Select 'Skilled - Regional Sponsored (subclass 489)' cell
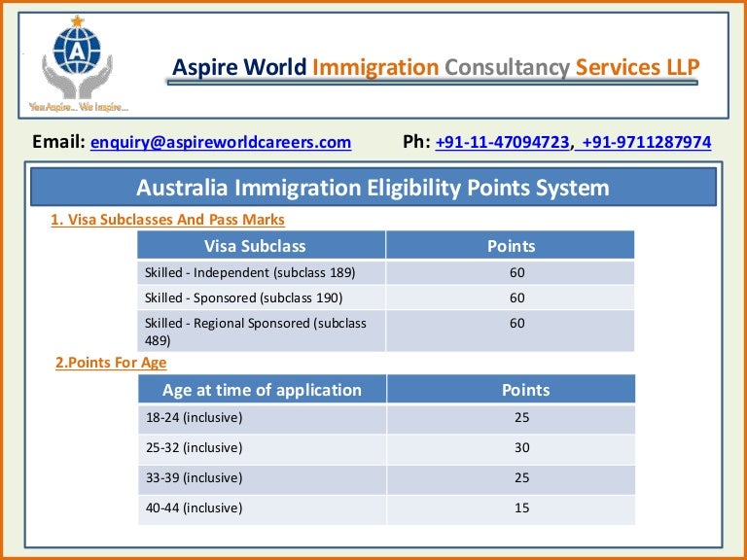Screen dimensions: 747x560 pos(261,331)
